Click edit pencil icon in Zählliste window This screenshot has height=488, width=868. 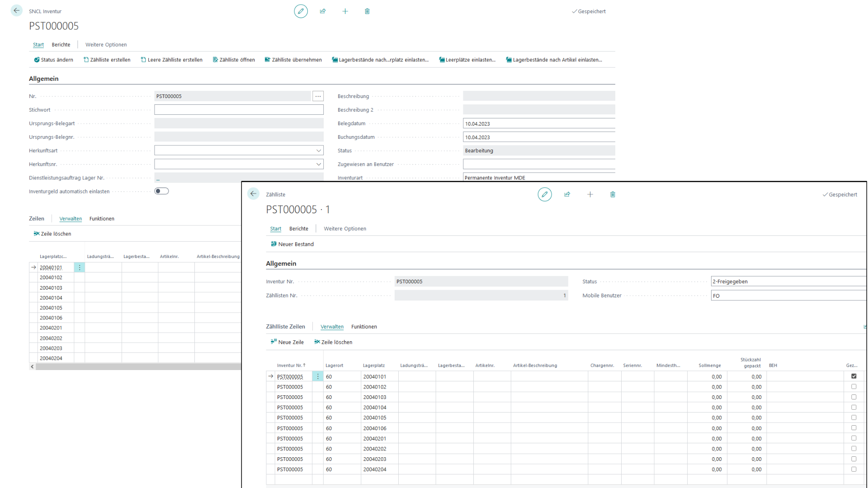click(x=544, y=194)
